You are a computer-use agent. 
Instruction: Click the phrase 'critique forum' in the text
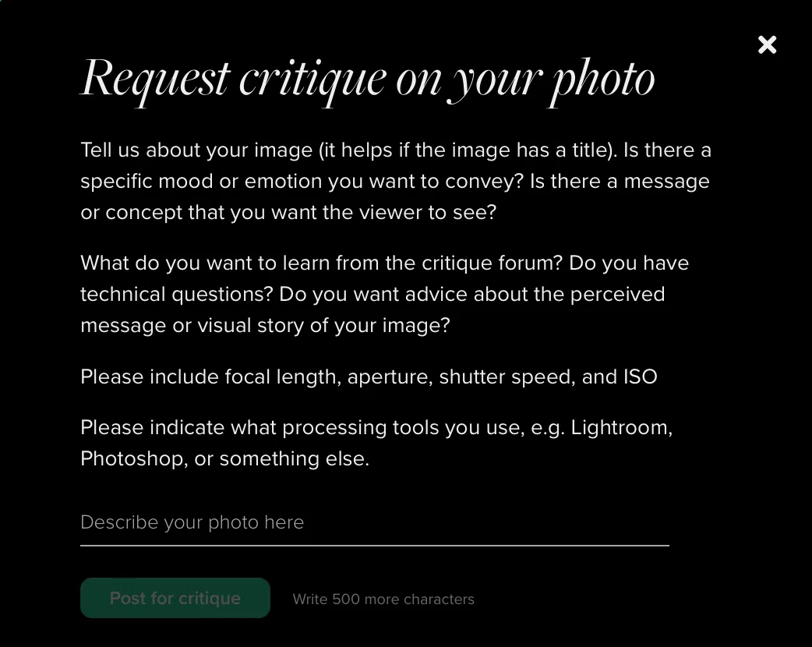tap(492, 263)
